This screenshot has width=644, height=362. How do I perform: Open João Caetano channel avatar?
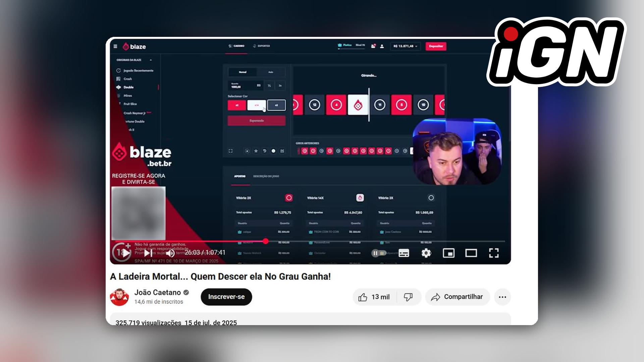pyautogui.click(x=119, y=297)
